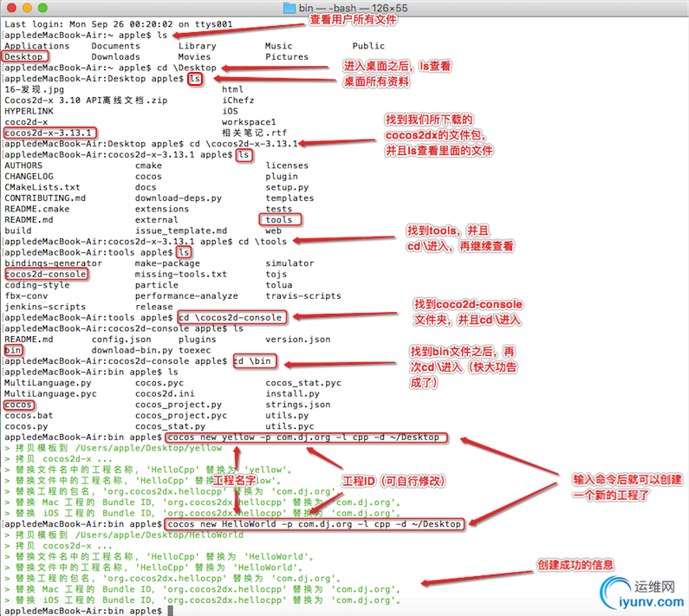This screenshot has height=616, width=689.
Task: Select the 'setup.py' file name
Action: [x=287, y=188]
